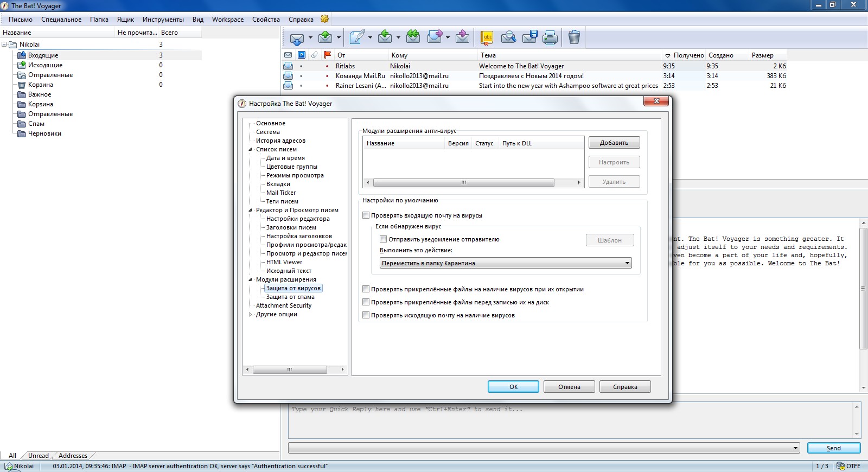Viewport: 868px width, 472px height.
Task: Select the Команда Mail.Ru message row
Action: (x=534, y=76)
